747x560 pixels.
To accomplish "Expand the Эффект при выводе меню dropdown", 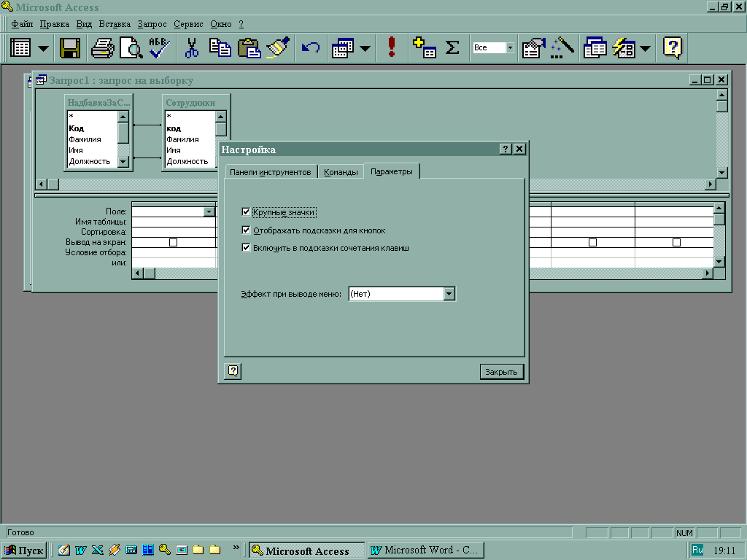I will 449,294.
